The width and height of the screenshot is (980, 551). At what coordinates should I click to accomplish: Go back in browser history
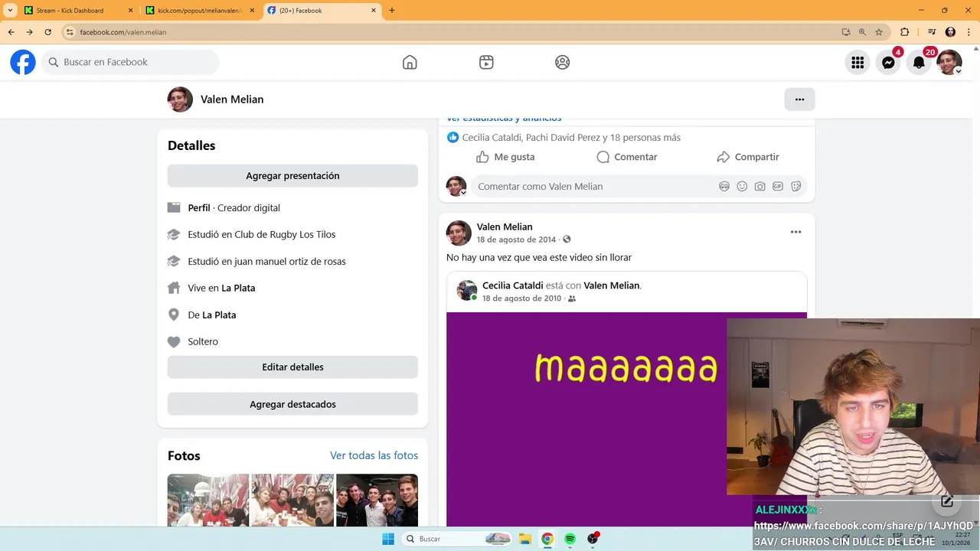(11, 32)
